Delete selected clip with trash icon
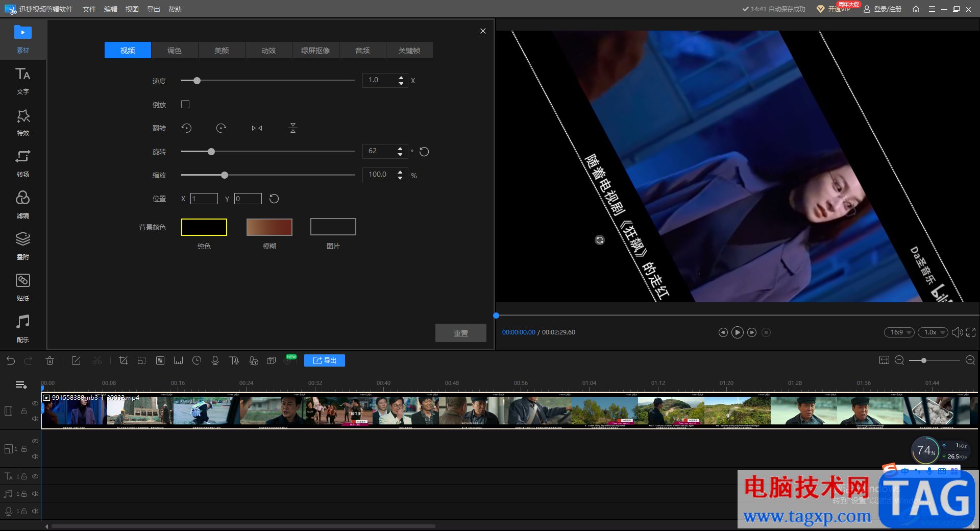This screenshot has height=531, width=980. (x=50, y=361)
